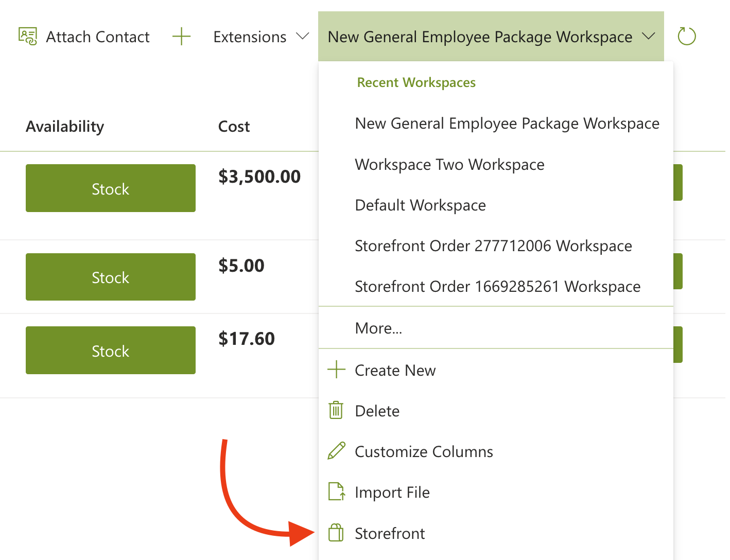Click the Create New plus icon
The width and height of the screenshot is (730, 560).
pos(336,370)
